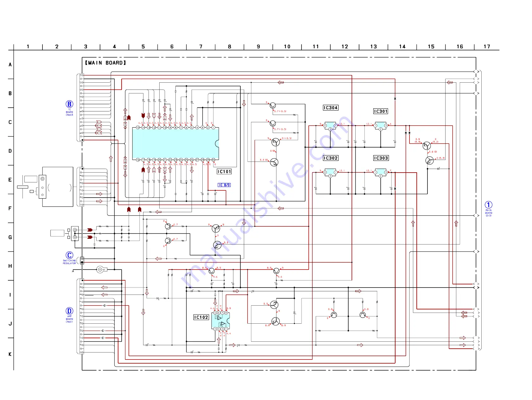This screenshot has height=400, width=532.
Task: Click column header 3
Action: click(85, 47)
